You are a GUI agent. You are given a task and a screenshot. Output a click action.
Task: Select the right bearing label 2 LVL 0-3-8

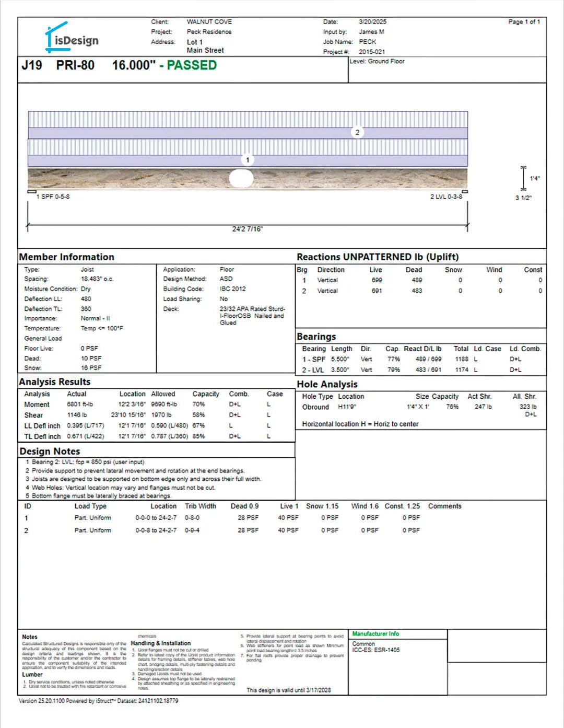point(445,197)
